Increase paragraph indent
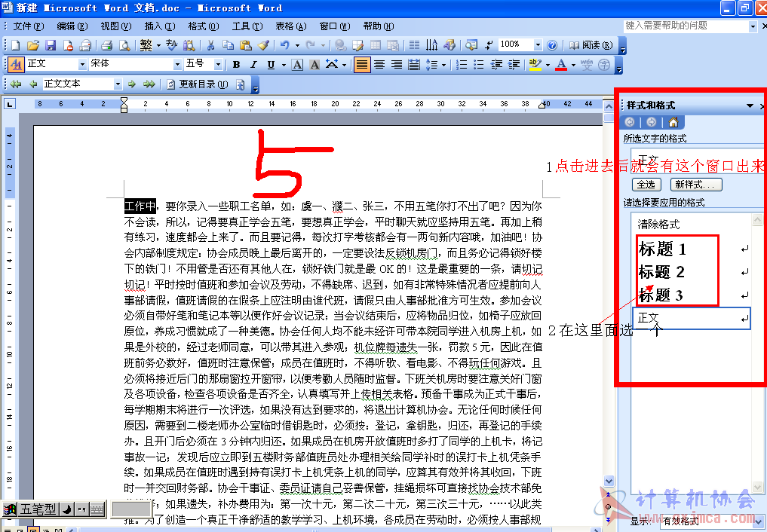The image size is (767, 532). pyautogui.click(x=514, y=65)
